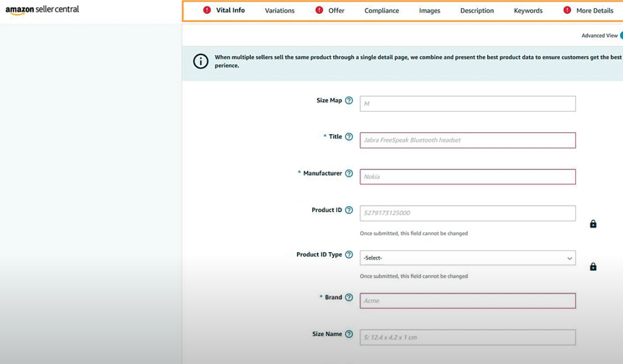Click the Size Name help icon

coord(349,334)
